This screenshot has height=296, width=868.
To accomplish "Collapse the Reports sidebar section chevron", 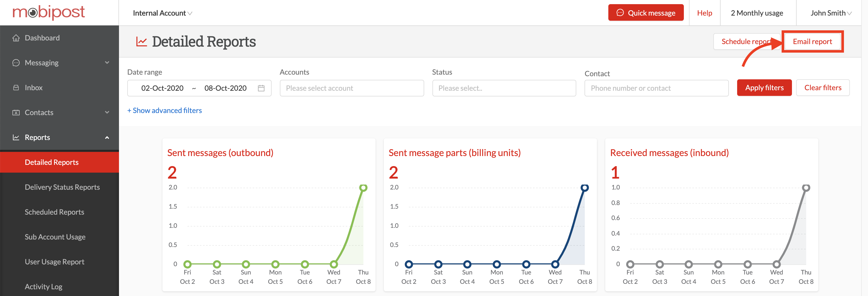I will pyautogui.click(x=107, y=137).
